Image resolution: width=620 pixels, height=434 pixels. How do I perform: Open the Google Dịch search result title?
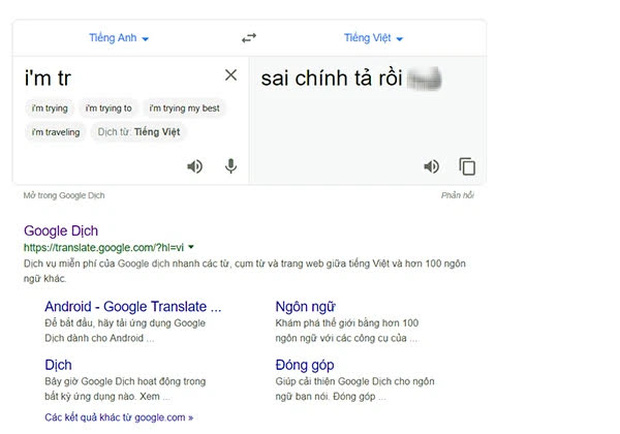coord(61,230)
